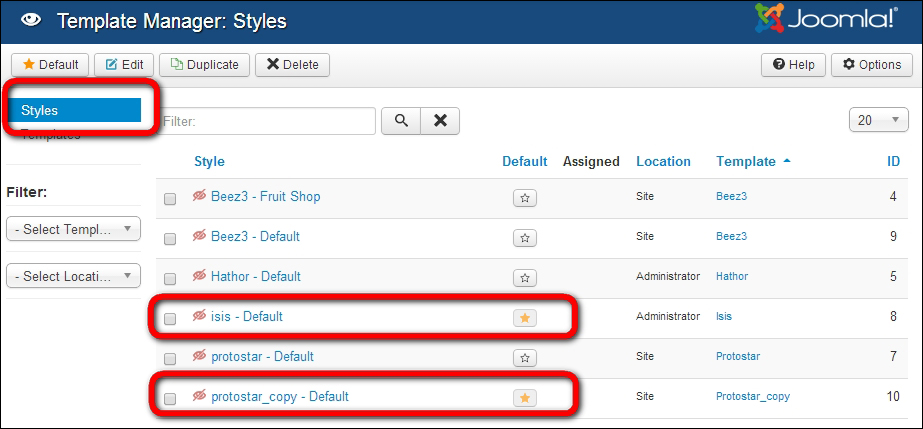The image size is (923, 429).
Task: Click ID value 10
Action: click(893, 397)
